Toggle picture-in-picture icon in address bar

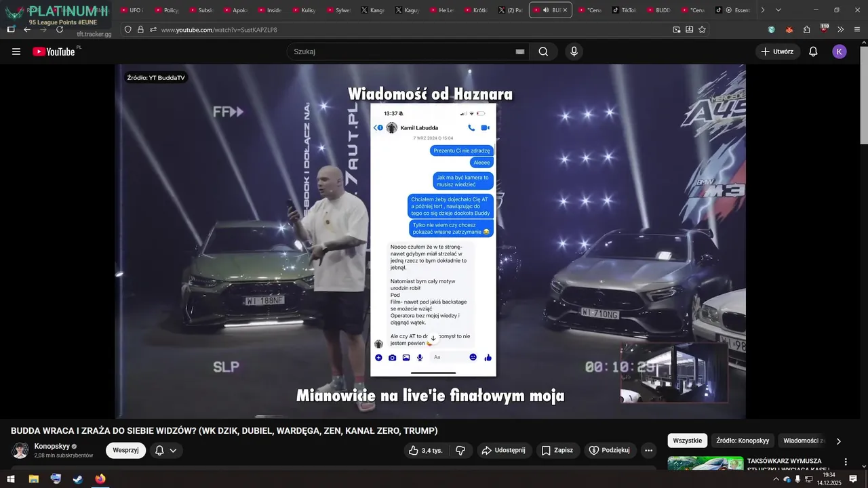coord(676,29)
